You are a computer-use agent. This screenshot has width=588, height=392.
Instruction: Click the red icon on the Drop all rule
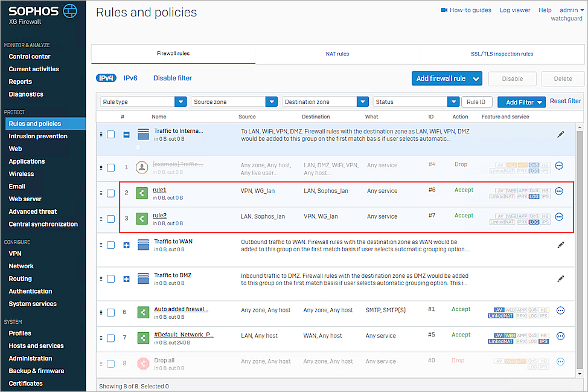pos(143,361)
